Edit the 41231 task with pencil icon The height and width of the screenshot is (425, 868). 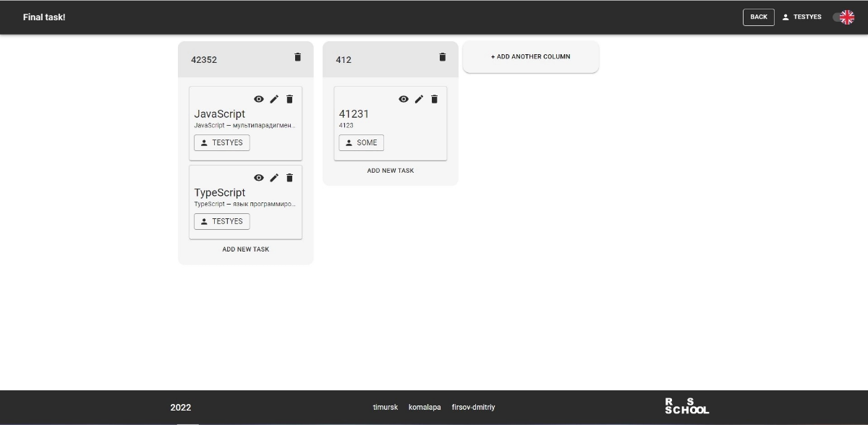(x=419, y=99)
